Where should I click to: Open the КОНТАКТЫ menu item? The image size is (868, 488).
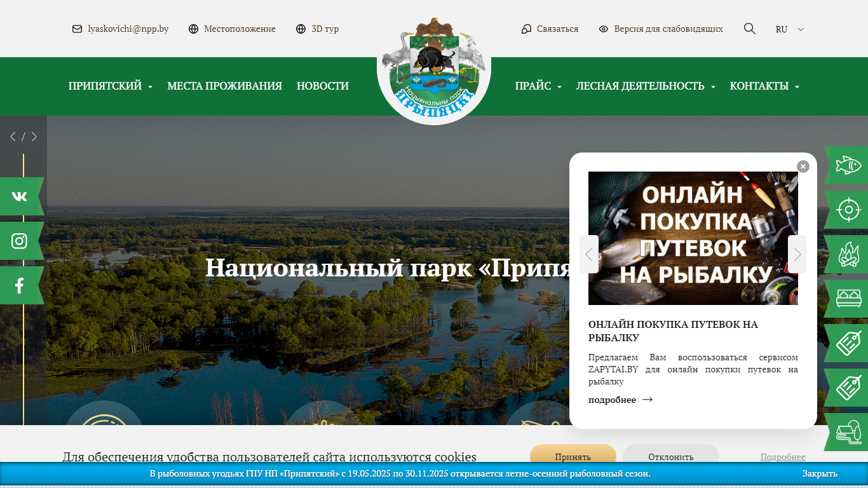click(x=759, y=86)
